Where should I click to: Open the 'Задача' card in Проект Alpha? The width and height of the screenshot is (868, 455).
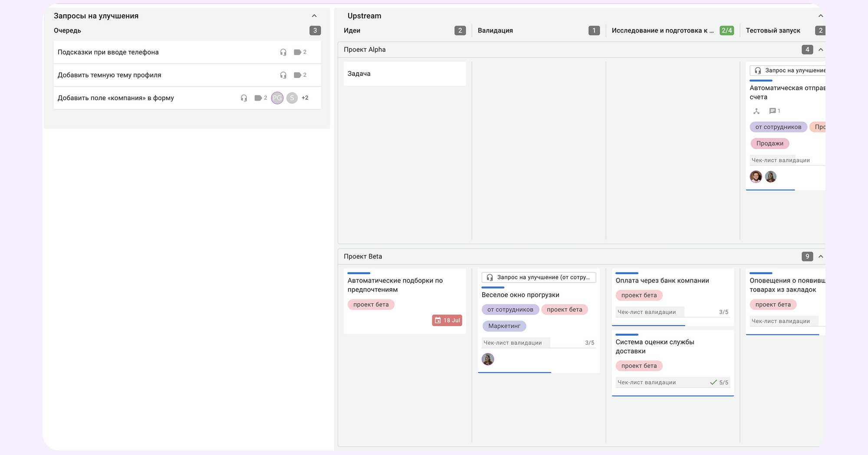404,74
